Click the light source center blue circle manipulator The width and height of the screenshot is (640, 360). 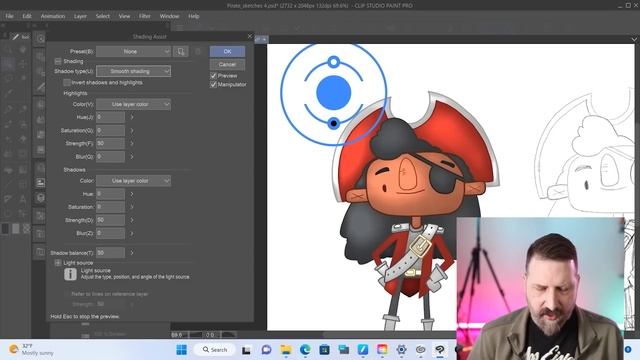[333, 92]
